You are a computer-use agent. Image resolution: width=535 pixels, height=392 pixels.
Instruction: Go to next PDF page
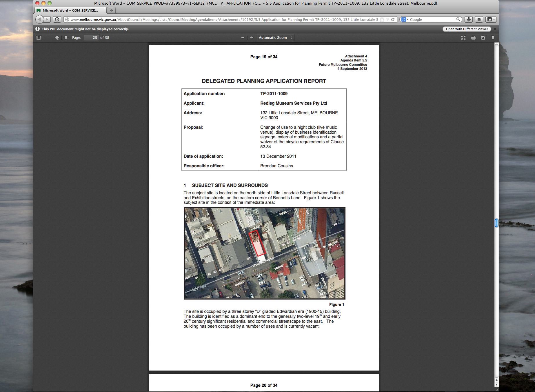point(66,38)
